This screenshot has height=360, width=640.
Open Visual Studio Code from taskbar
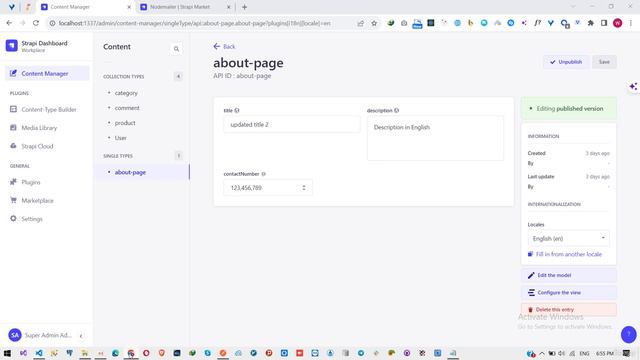pyautogui.click(x=39, y=353)
